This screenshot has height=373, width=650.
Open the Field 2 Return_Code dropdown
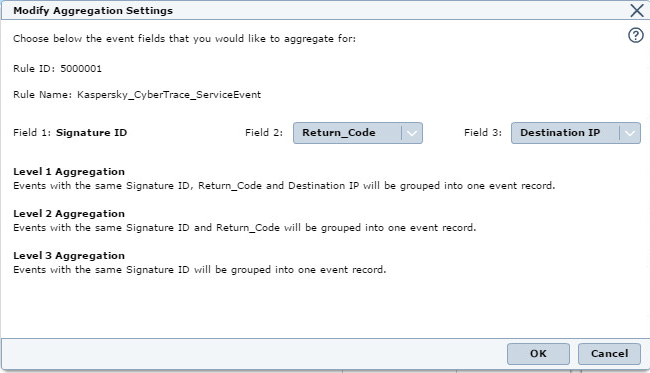[358, 133]
